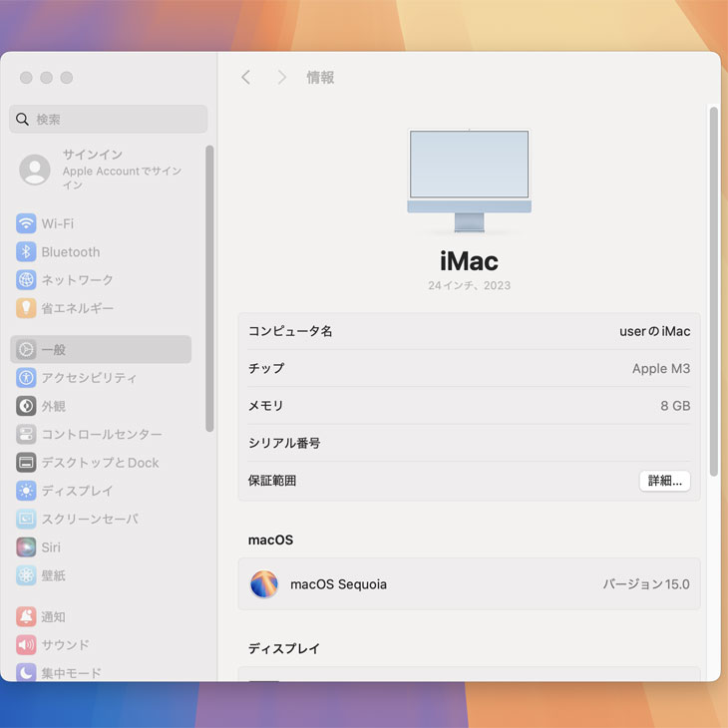Click the user avatar for サインイン
Viewport: 728px width, 728px height.
pyautogui.click(x=35, y=170)
